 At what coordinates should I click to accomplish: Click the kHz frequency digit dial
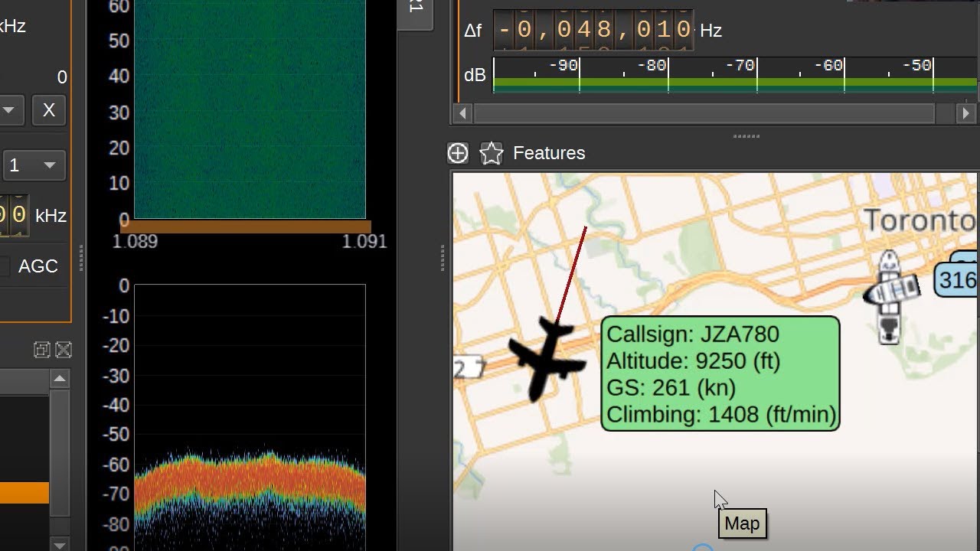[14, 215]
